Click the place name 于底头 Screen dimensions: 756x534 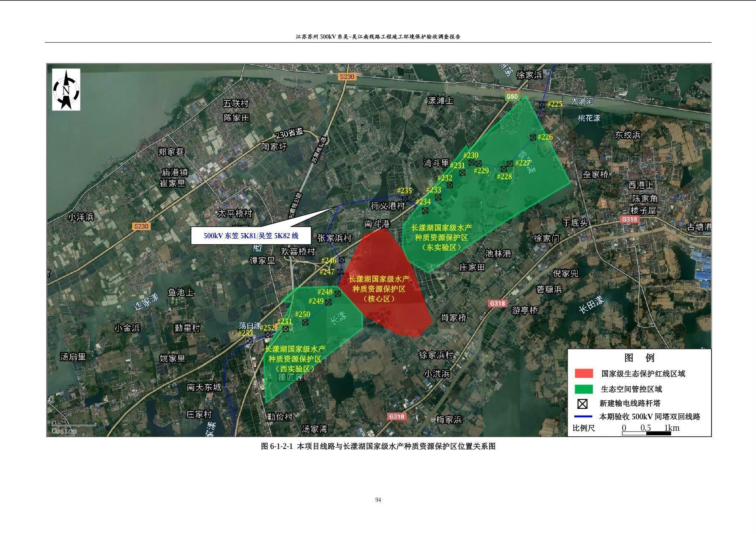[x=575, y=223]
